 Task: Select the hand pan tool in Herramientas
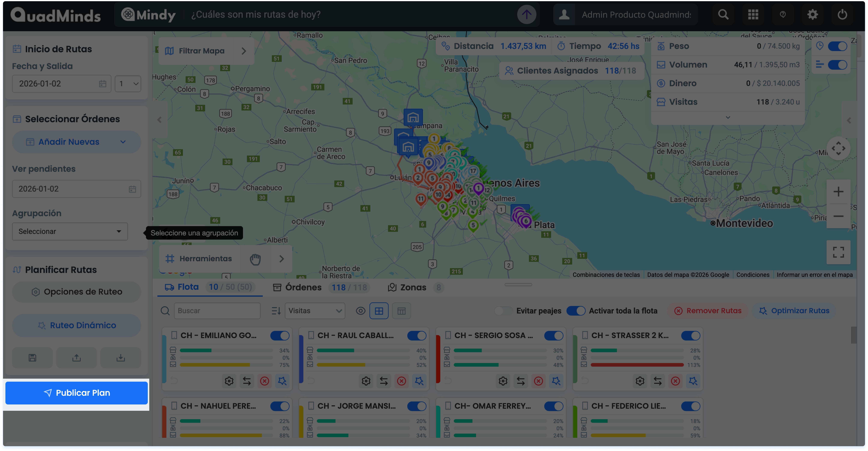click(x=255, y=259)
